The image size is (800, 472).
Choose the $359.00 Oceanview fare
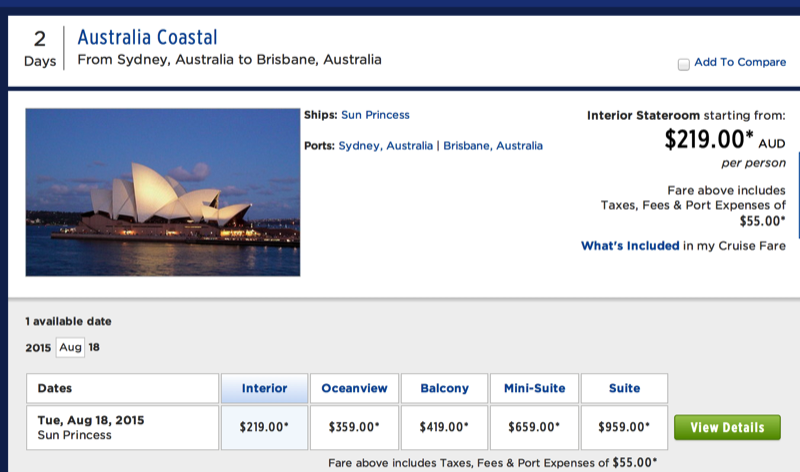(354, 427)
